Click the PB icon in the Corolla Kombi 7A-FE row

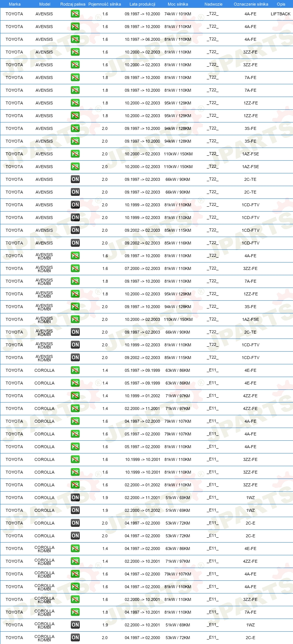[x=75, y=612]
